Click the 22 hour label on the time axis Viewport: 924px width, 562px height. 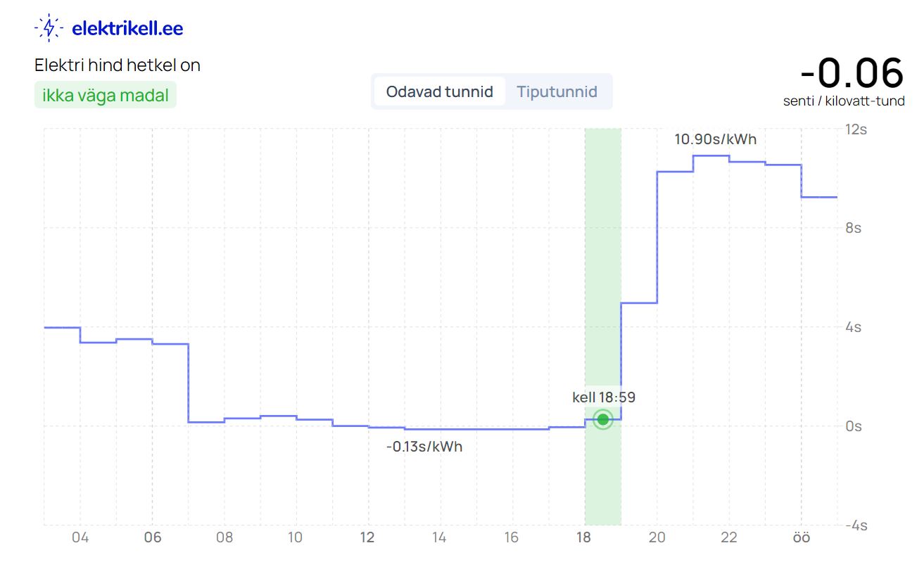(729, 537)
